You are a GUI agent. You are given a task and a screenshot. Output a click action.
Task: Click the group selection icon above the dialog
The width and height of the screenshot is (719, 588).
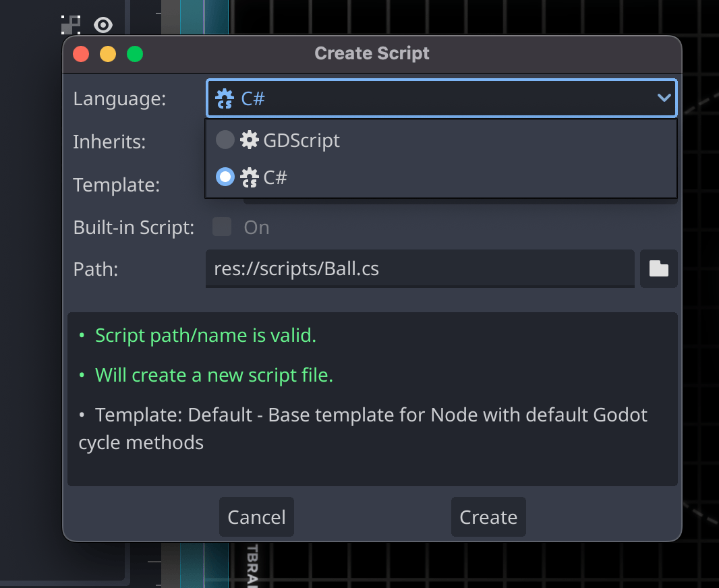71,25
